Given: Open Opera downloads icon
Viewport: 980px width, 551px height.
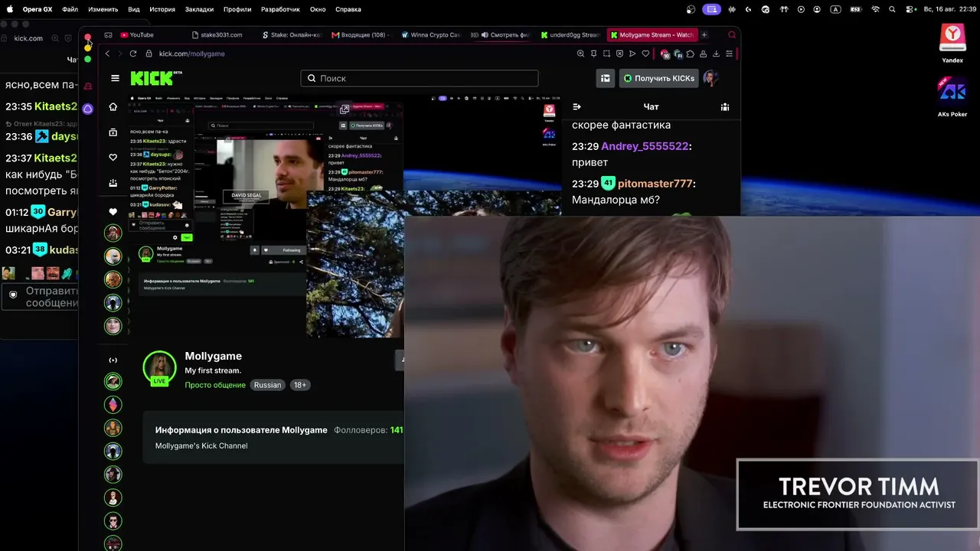Looking at the screenshot, I should point(716,54).
